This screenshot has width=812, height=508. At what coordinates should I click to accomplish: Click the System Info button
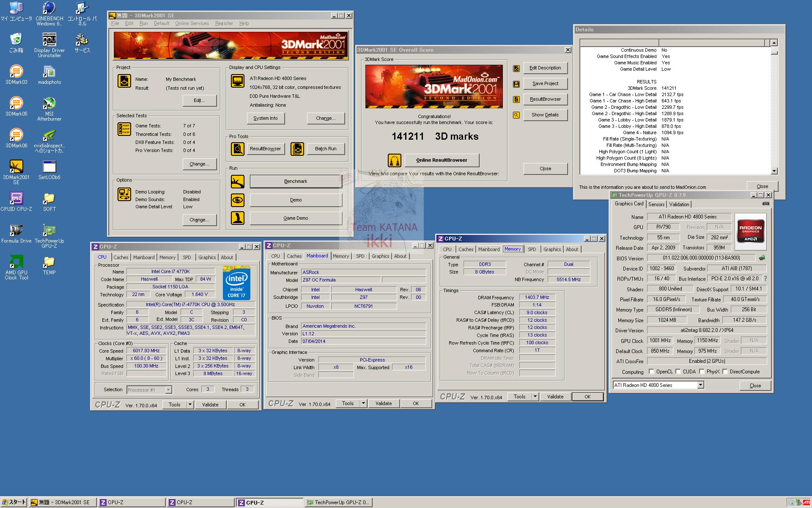[x=266, y=118]
